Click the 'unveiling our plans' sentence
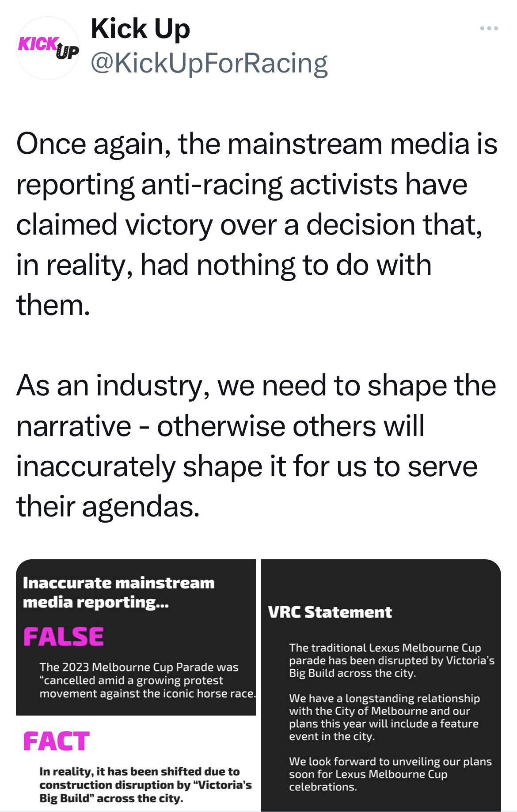 click(390, 774)
